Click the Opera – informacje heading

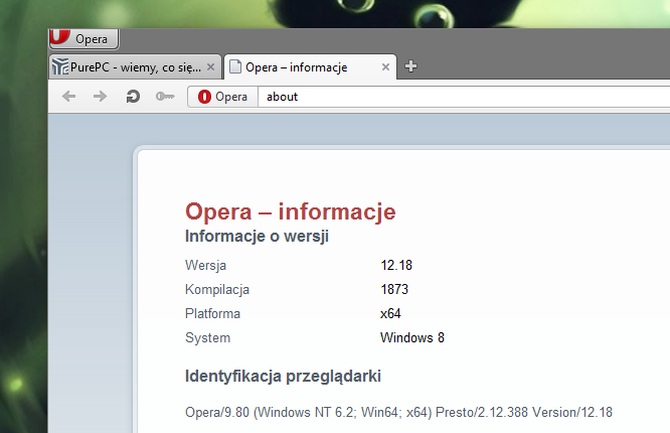tap(291, 212)
